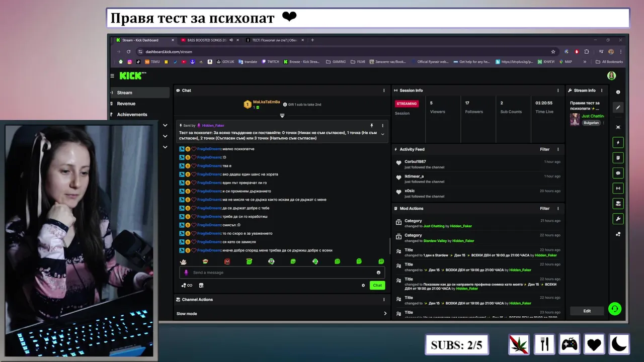
Task: Click the three-dots cluster icon in the right sidebar
Action: click(618, 234)
